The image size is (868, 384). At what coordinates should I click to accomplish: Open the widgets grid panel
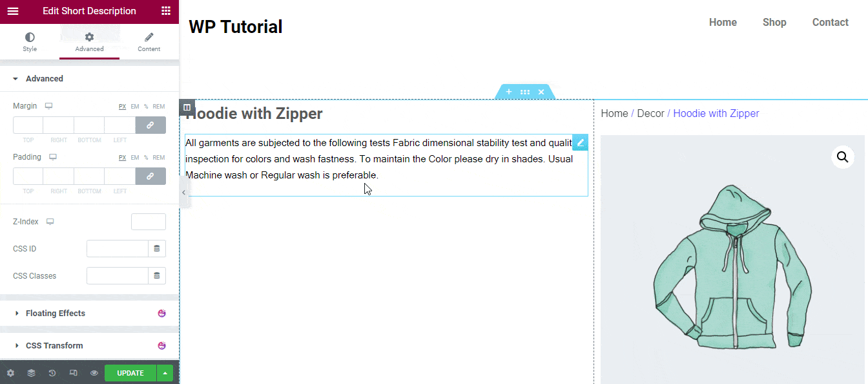(166, 11)
